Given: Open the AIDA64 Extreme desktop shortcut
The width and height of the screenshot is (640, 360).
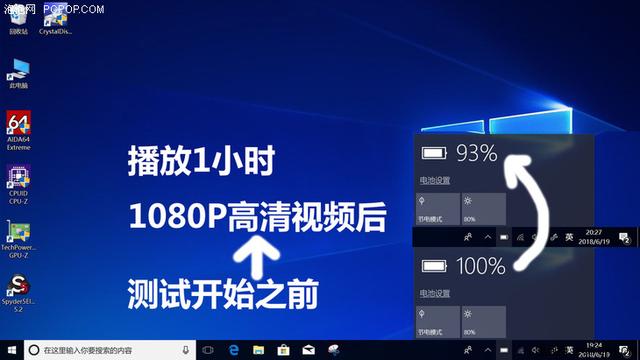Looking at the screenshot, I should 18,131.
